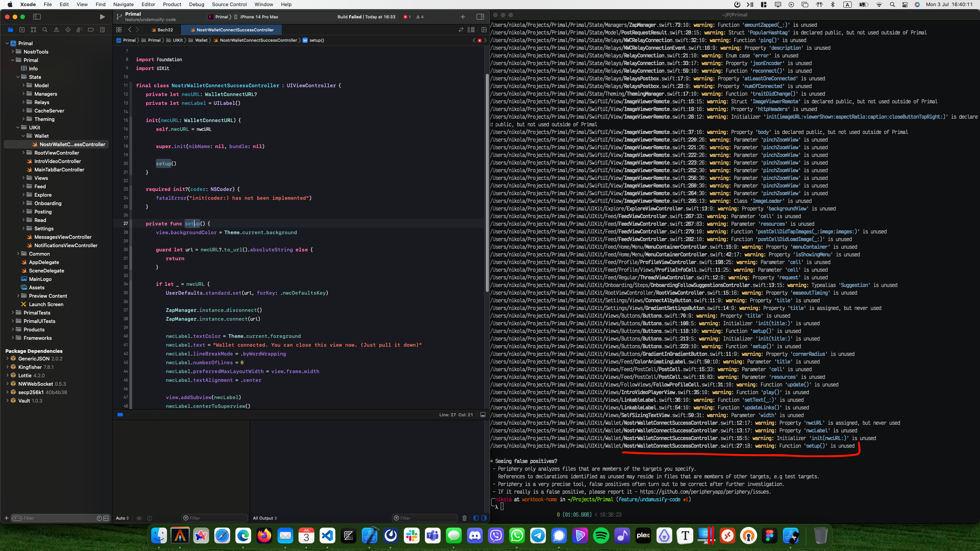Open the Report navigator list icon

pyautogui.click(x=103, y=29)
